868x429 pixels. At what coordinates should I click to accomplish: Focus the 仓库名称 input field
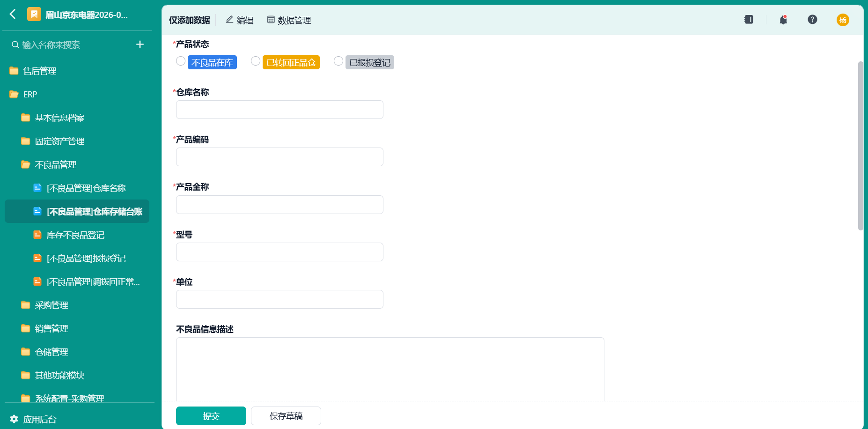tap(280, 110)
